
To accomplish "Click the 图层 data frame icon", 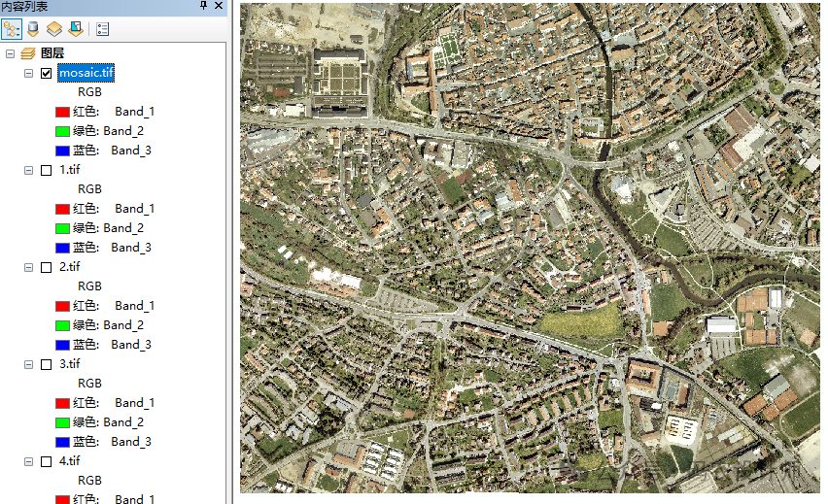I will point(27,53).
